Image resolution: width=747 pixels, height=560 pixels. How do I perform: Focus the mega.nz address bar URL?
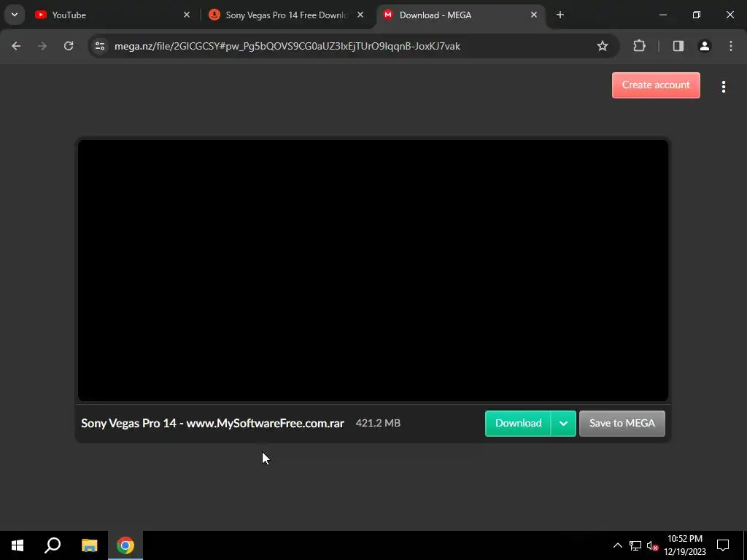click(x=287, y=46)
